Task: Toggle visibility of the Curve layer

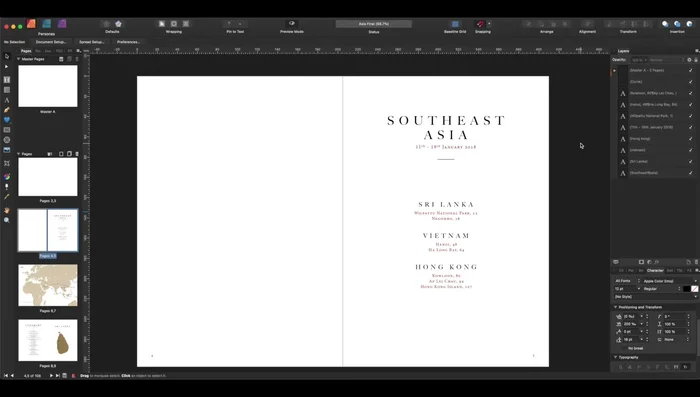Action: [x=691, y=82]
